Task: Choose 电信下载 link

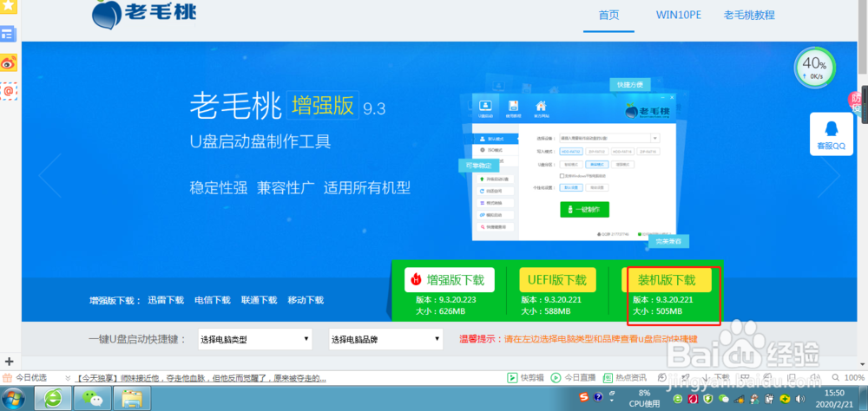Action: coord(212,300)
